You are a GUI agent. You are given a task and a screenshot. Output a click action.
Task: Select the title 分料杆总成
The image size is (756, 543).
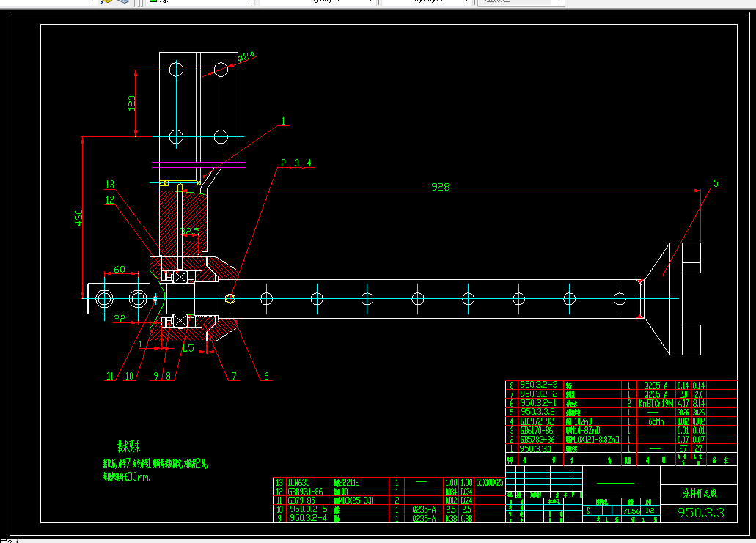click(700, 493)
